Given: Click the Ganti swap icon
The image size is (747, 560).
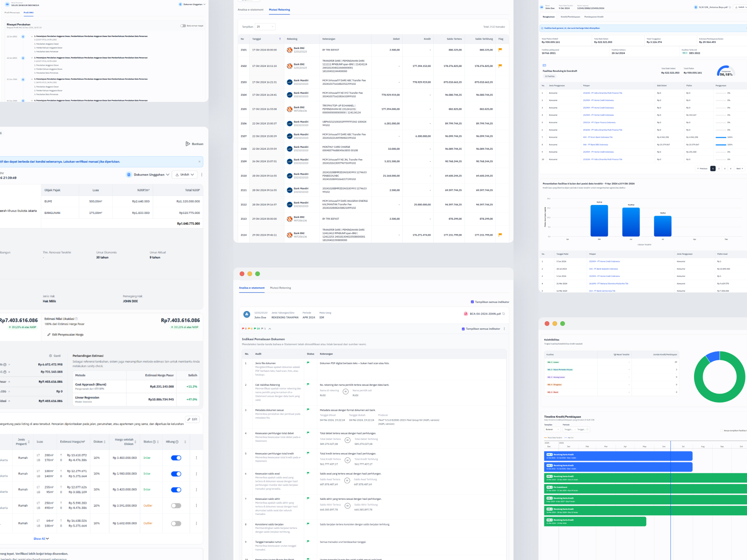Looking at the screenshot, I should 51,356.
